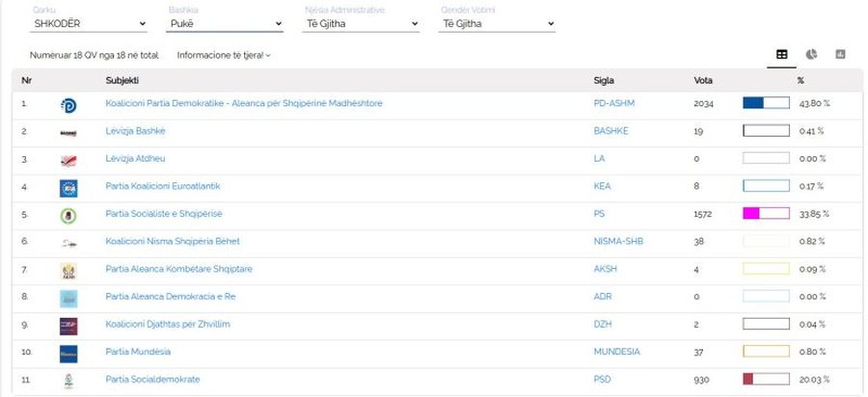Click the Djathtas për Zhvillim logo
This screenshot has width=868, height=397.
[68, 327]
